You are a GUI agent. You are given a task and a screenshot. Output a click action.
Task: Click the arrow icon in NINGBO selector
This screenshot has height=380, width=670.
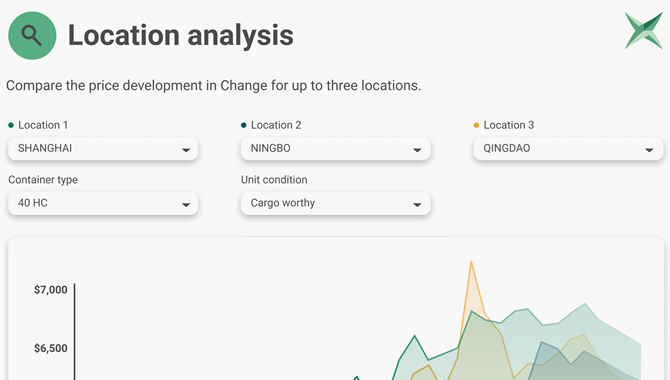pyautogui.click(x=417, y=150)
